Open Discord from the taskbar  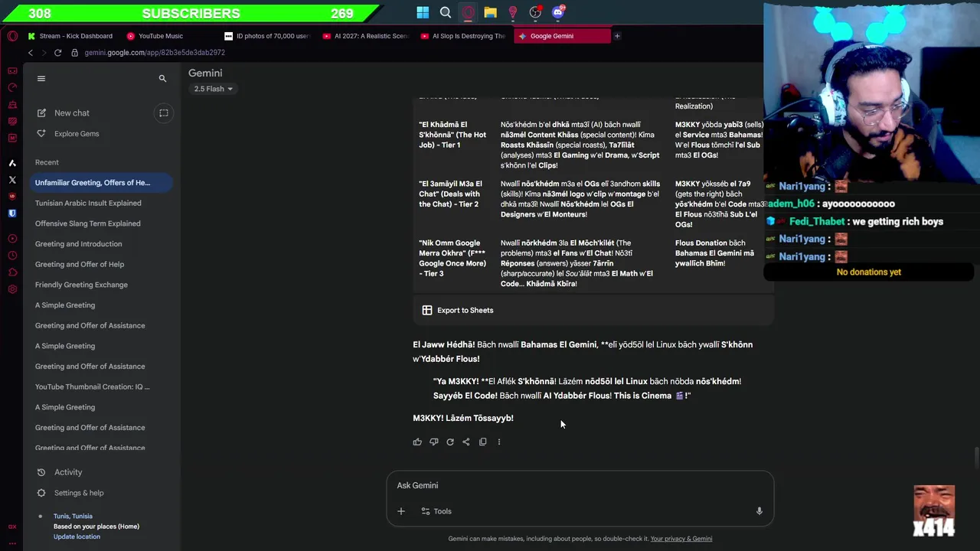558,12
